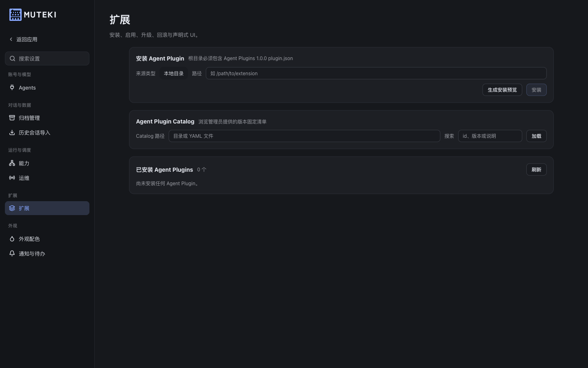Click the 加载 button
This screenshot has width=588, height=368.
click(x=537, y=136)
